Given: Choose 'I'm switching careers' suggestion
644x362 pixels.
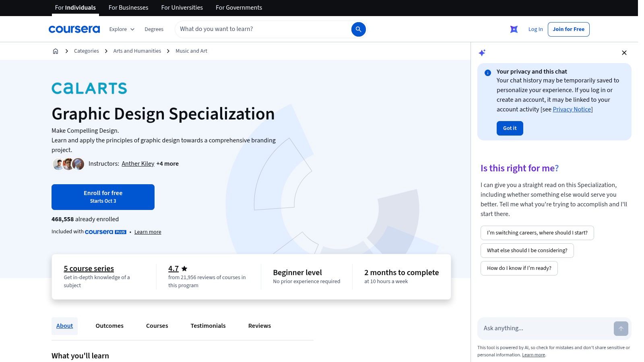Looking at the screenshot, I should tap(537, 233).
